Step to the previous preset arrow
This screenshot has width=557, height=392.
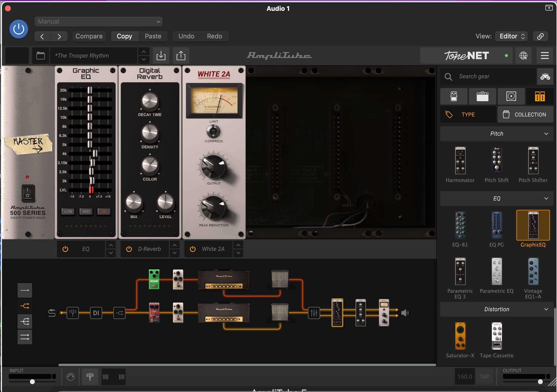point(144,52)
